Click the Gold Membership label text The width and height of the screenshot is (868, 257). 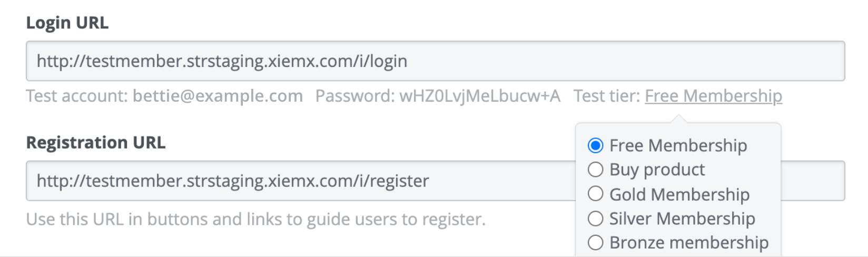679,194
